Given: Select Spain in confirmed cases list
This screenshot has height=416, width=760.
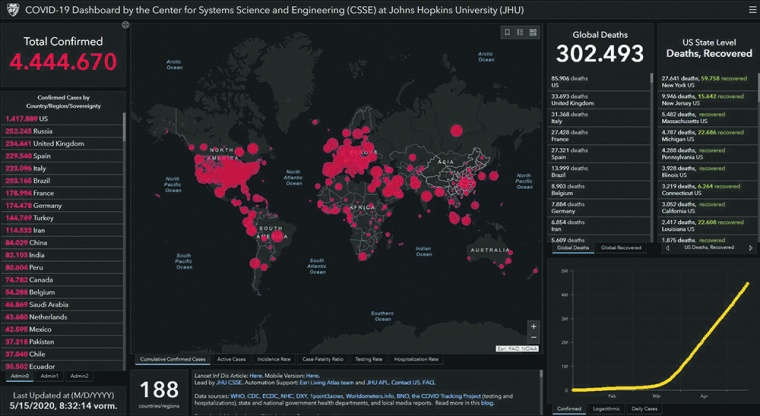Looking at the screenshot, I should pyautogui.click(x=62, y=156).
